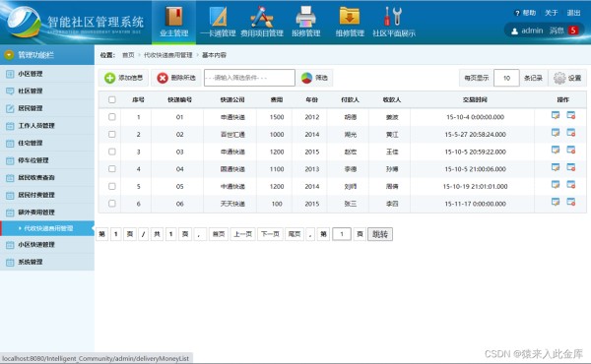Click the 跳转 jump button

click(380, 234)
